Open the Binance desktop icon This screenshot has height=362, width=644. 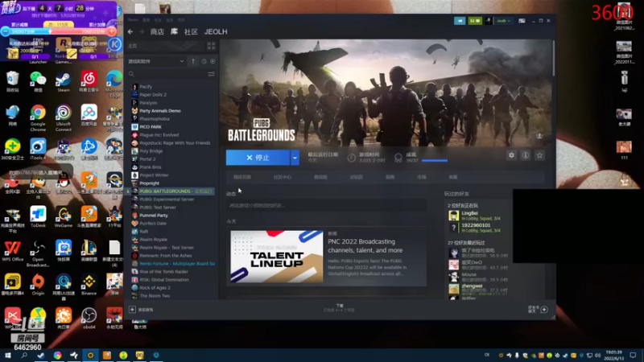(89, 285)
